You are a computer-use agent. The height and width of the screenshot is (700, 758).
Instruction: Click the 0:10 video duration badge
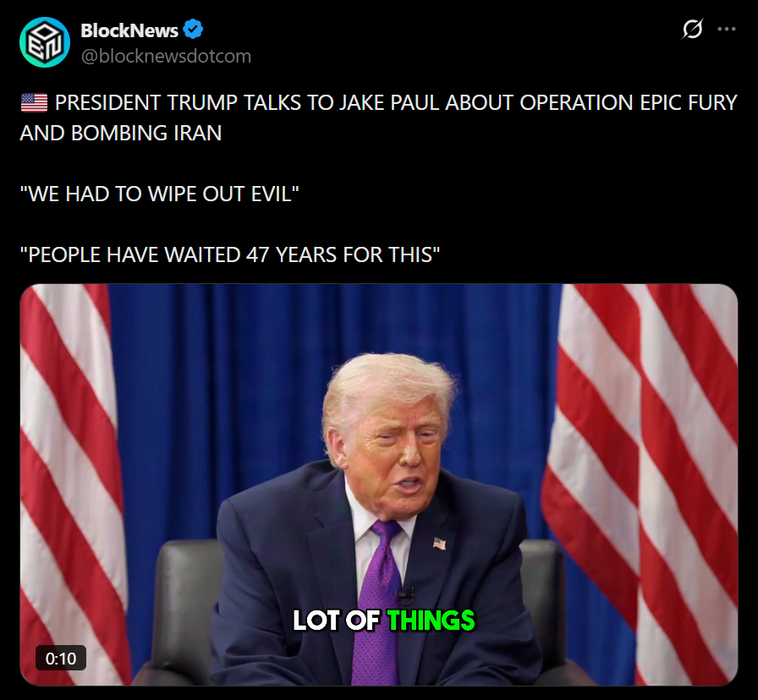pyautogui.click(x=61, y=658)
